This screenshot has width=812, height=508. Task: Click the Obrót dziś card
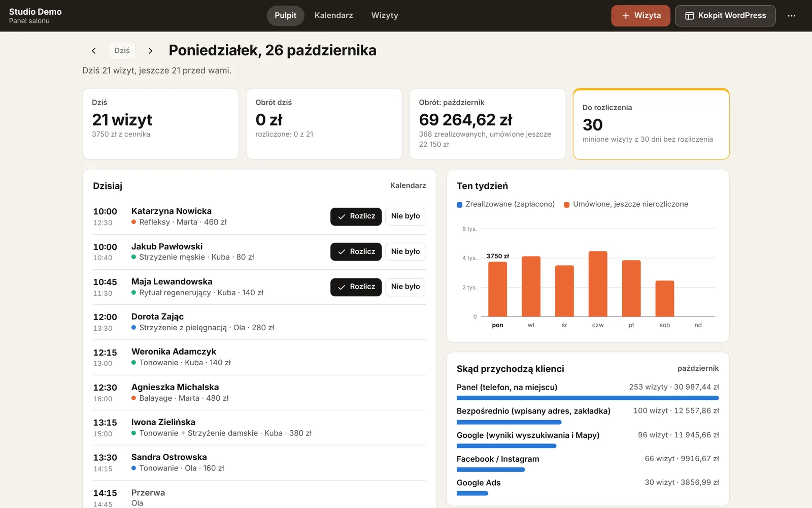click(x=324, y=124)
